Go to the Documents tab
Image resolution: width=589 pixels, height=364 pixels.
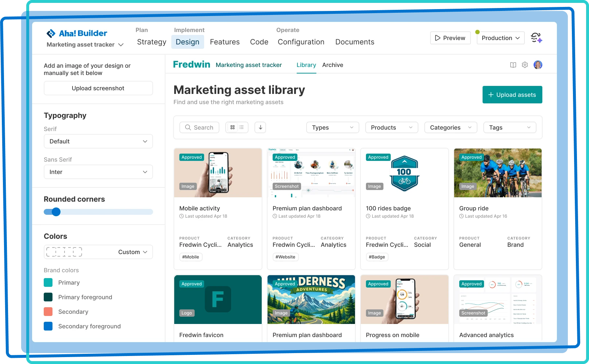click(x=355, y=42)
